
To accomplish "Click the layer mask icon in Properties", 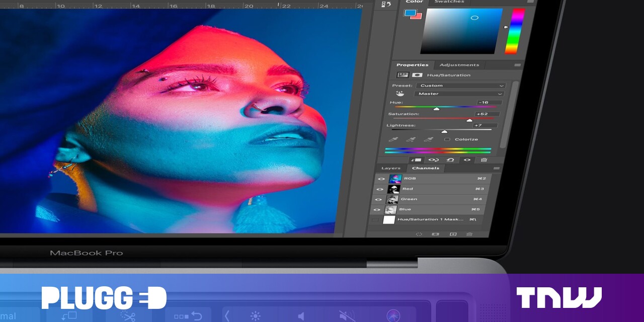I will (417, 75).
